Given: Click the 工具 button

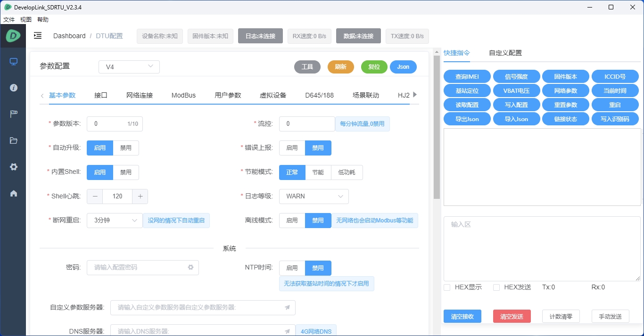Looking at the screenshot, I should coord(307,67).
